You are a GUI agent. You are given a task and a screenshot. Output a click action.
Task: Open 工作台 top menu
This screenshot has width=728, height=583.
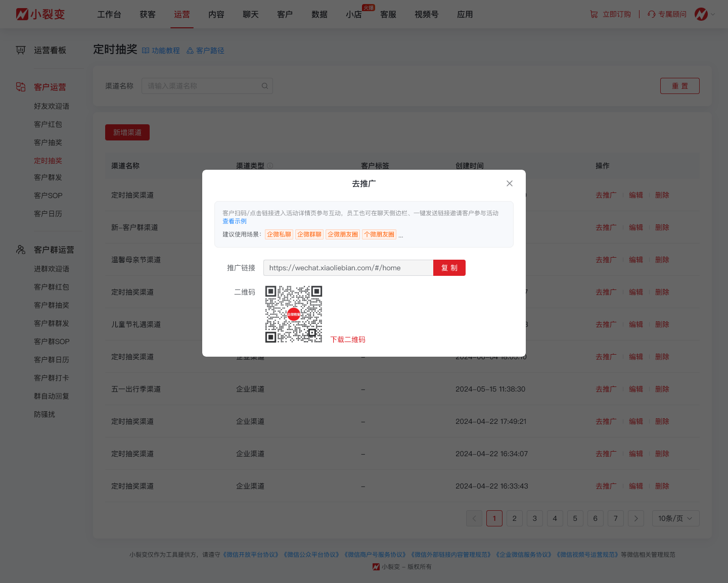click(x=109, y=15)
